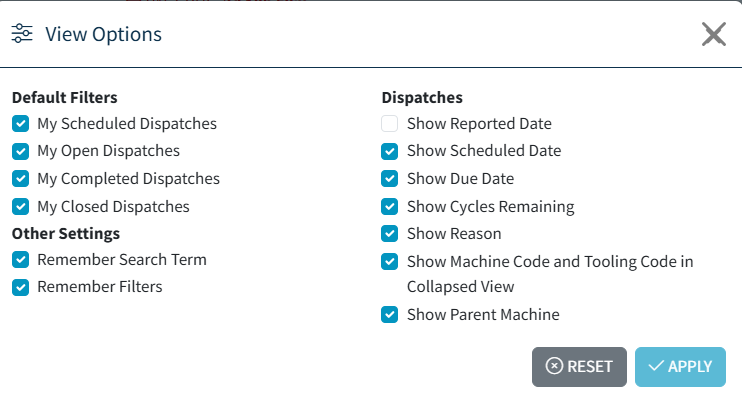Uncheck the Show Reason checkbox
Image resolution: width=742 pixels, height=399 pixels.
click(389, 233)
